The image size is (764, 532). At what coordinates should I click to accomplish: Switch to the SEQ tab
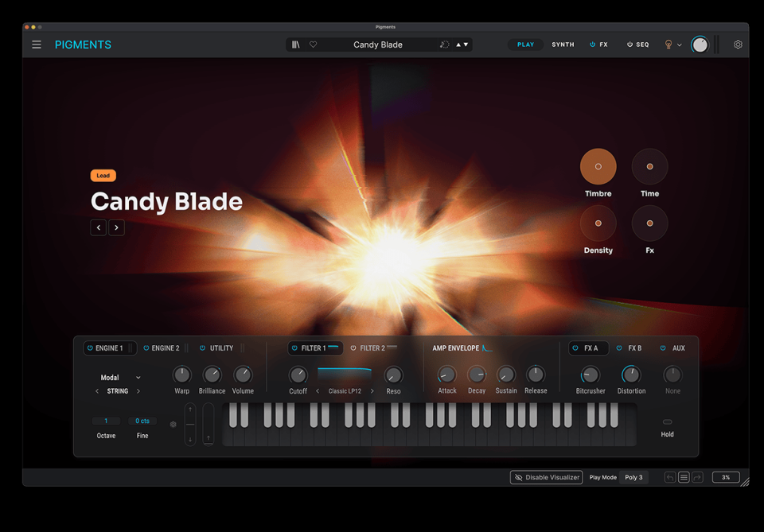tap(638, 45)
